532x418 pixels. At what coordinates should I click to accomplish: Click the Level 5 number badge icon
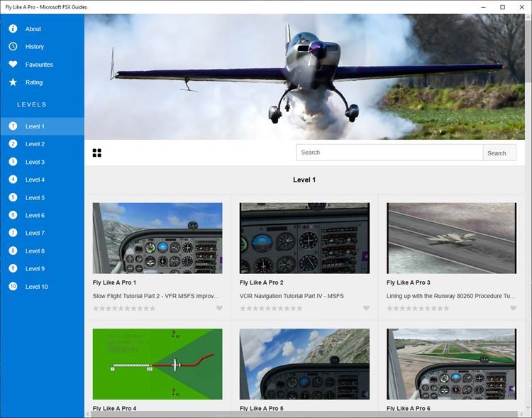point(13,197)
